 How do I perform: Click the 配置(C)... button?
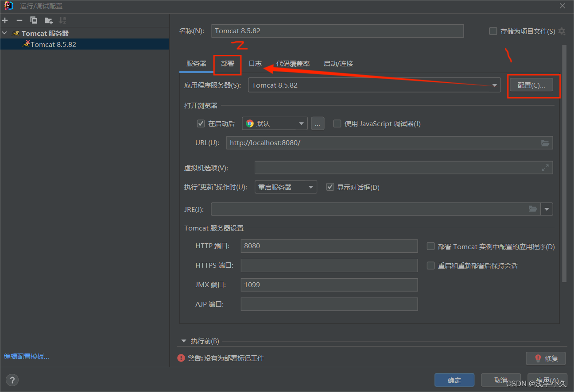coord(531,85)
